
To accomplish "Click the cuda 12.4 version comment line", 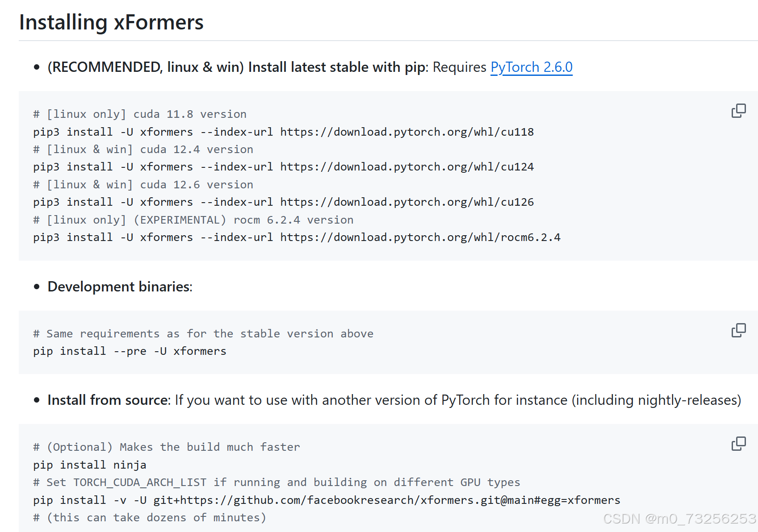I will coord(143,150).
